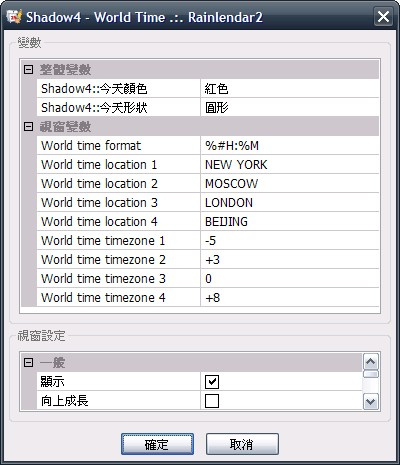The image size is (400, 465).
Task: Click the 整體變數 group header text
Action: point(65,70)
